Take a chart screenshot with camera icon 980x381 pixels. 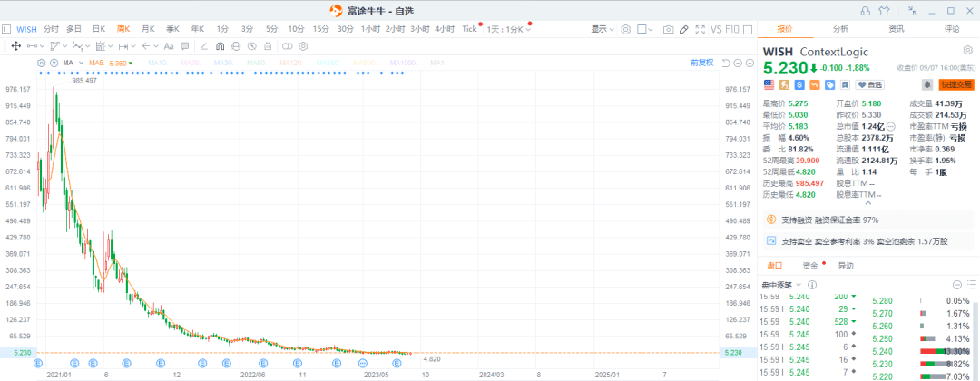pyautogui.click(x=669, y=29)
